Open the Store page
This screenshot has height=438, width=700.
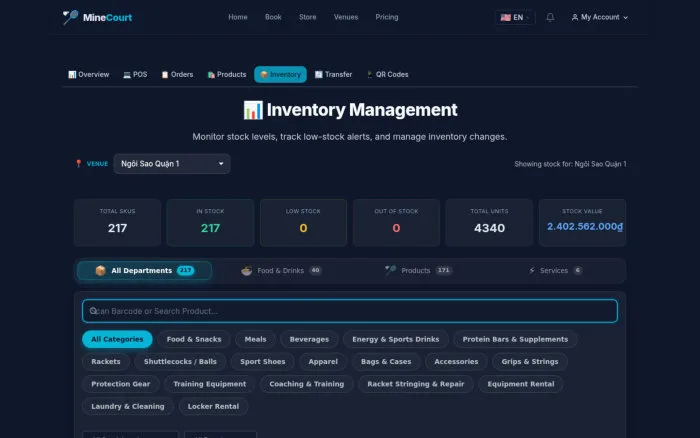(308, 17)
